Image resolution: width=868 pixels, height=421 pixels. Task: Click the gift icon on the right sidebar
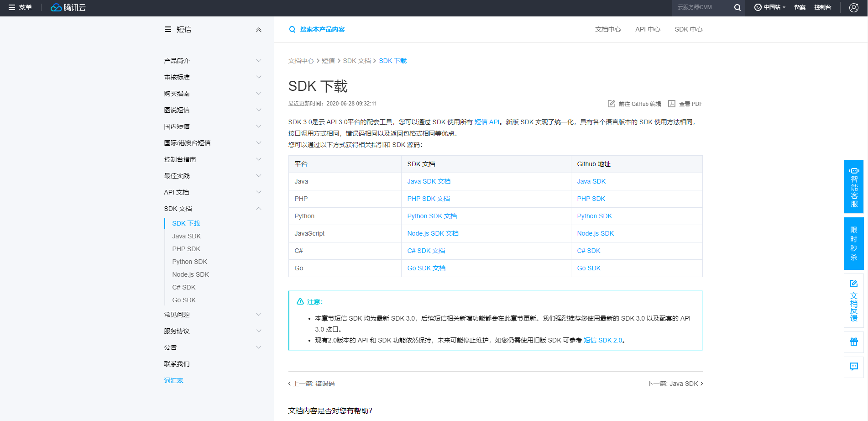[x=853, y=341]
